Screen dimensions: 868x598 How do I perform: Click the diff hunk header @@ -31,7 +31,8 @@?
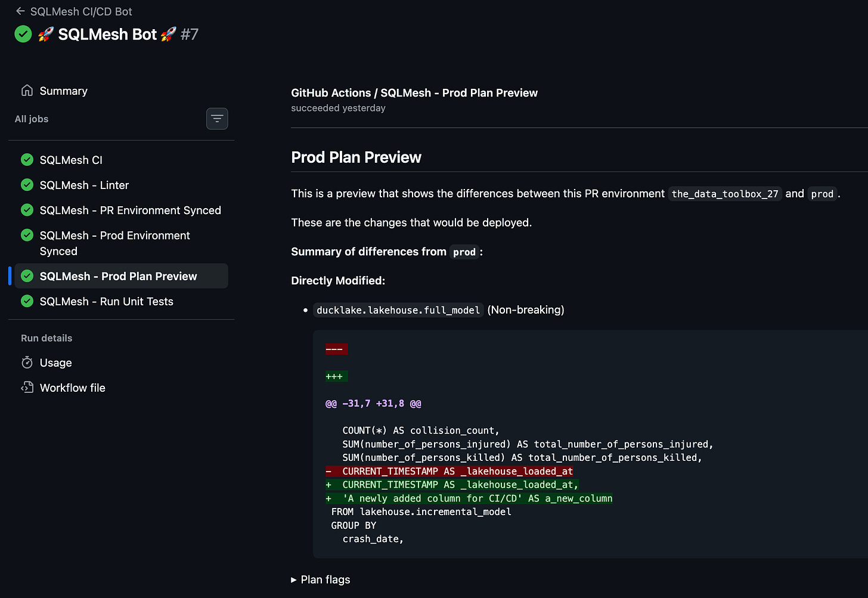click(x=373, y=404)
